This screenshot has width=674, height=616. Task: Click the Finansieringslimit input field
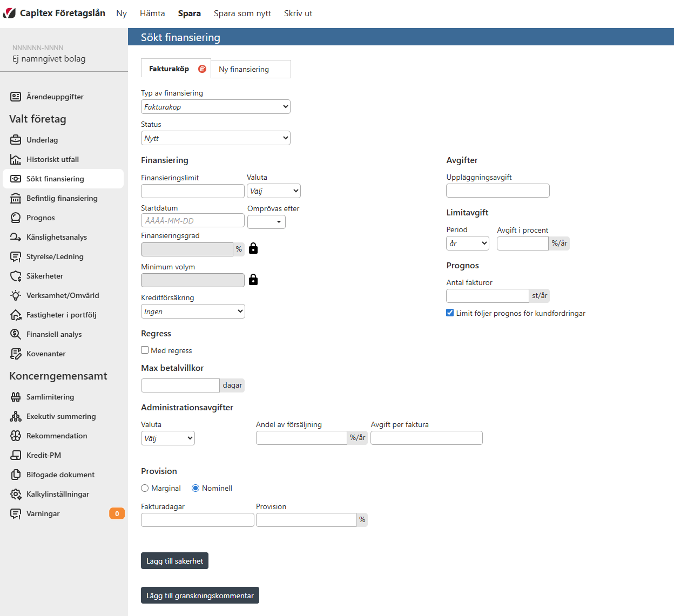pyautogui.click(x=193, y=191)
